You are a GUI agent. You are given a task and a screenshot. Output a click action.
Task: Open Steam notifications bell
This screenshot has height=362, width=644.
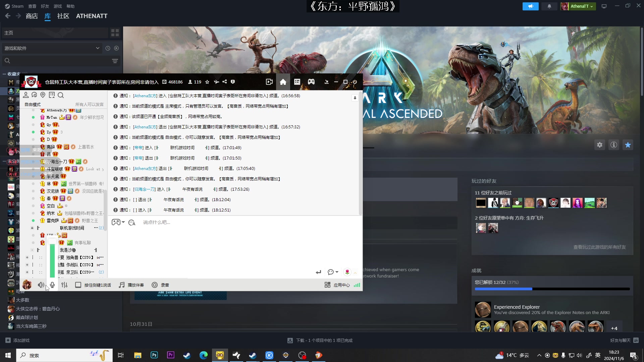[x=549, y=6]
